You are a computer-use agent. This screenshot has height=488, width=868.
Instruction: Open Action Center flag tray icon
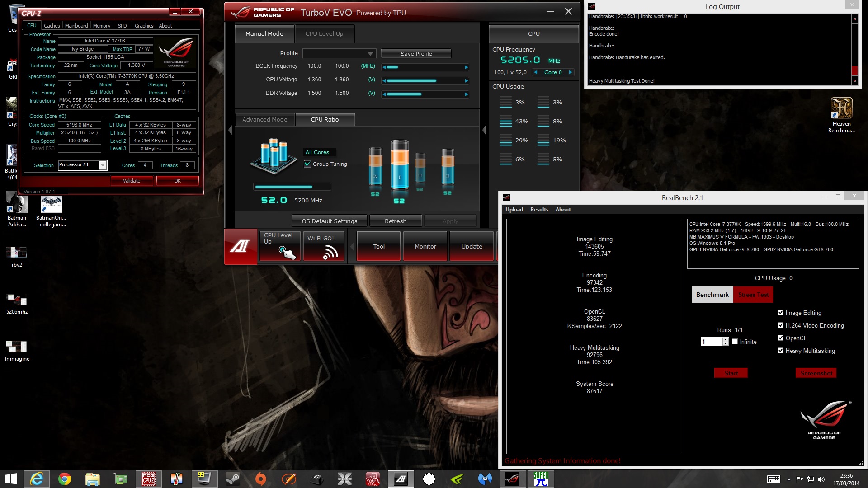click(x=799, y=479)
